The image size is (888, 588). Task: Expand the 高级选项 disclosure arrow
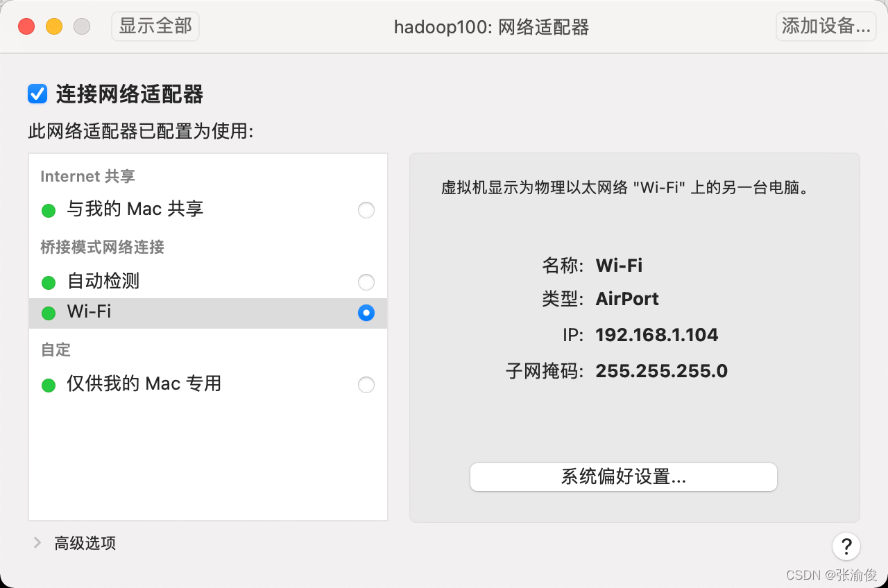point(37,543)
